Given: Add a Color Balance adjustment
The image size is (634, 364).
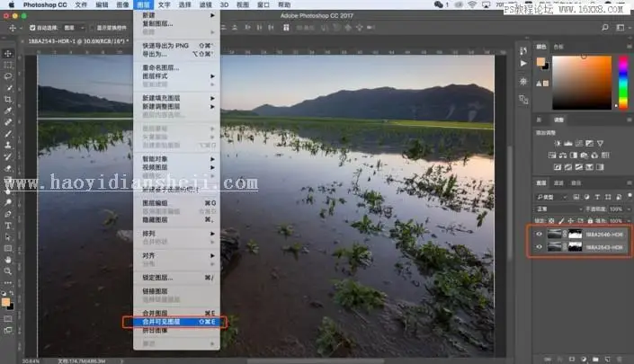Looking at the screenshot, I should 563,155.
